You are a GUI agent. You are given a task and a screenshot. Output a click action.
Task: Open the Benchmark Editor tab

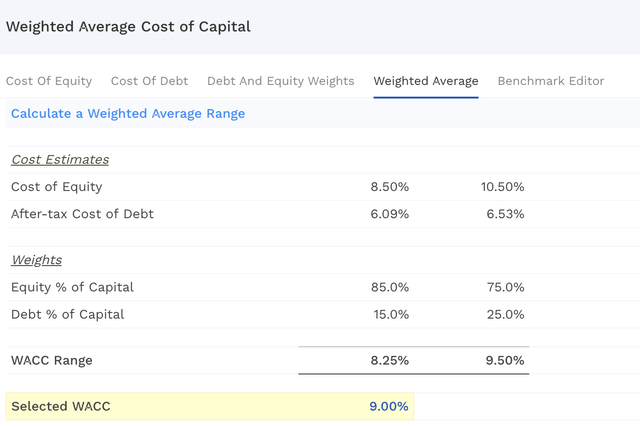tap(551, 81)
